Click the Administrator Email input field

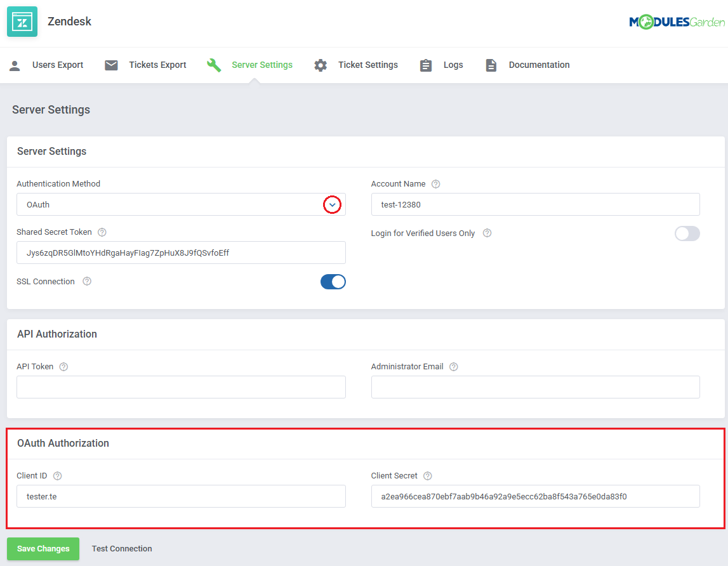[535, 387]
